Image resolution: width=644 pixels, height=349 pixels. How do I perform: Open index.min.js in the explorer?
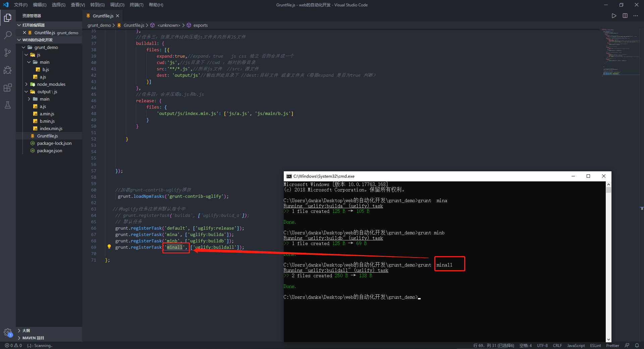(x=49, y=128)
